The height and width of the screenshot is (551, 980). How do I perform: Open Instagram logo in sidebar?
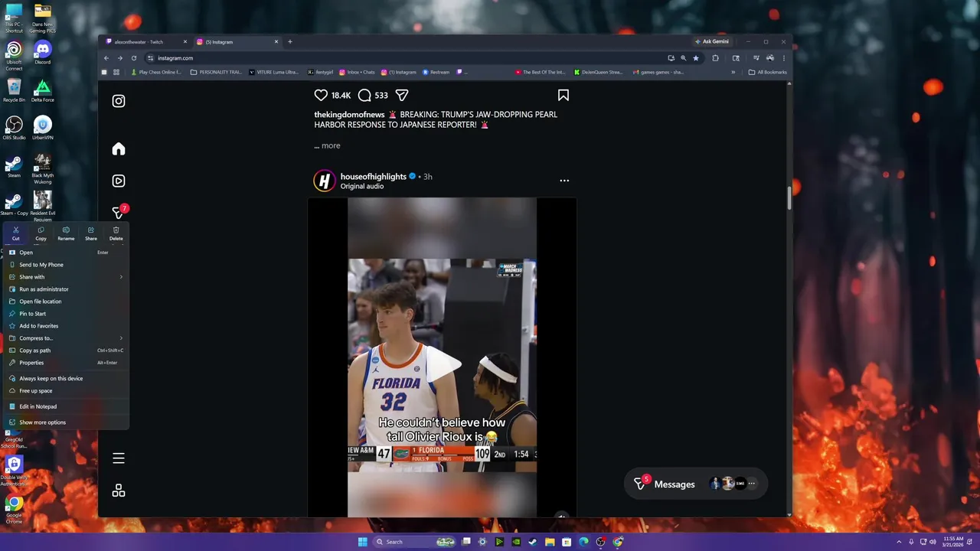click(119, 101)
